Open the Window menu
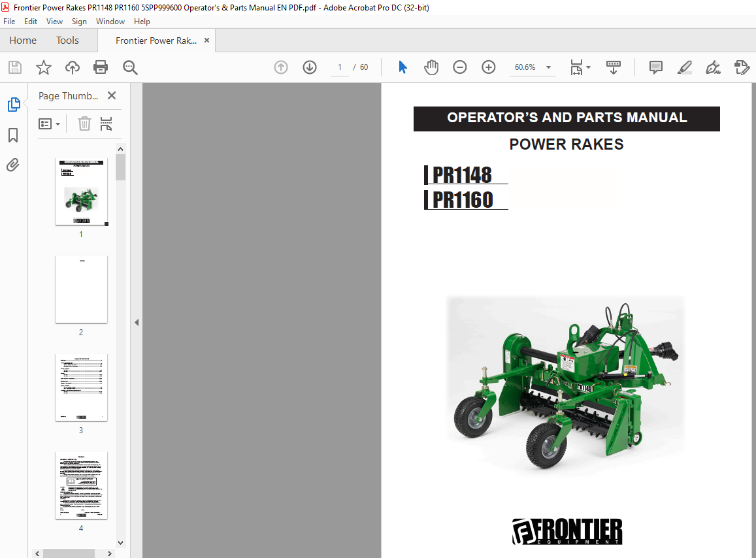 pos(110,21)
